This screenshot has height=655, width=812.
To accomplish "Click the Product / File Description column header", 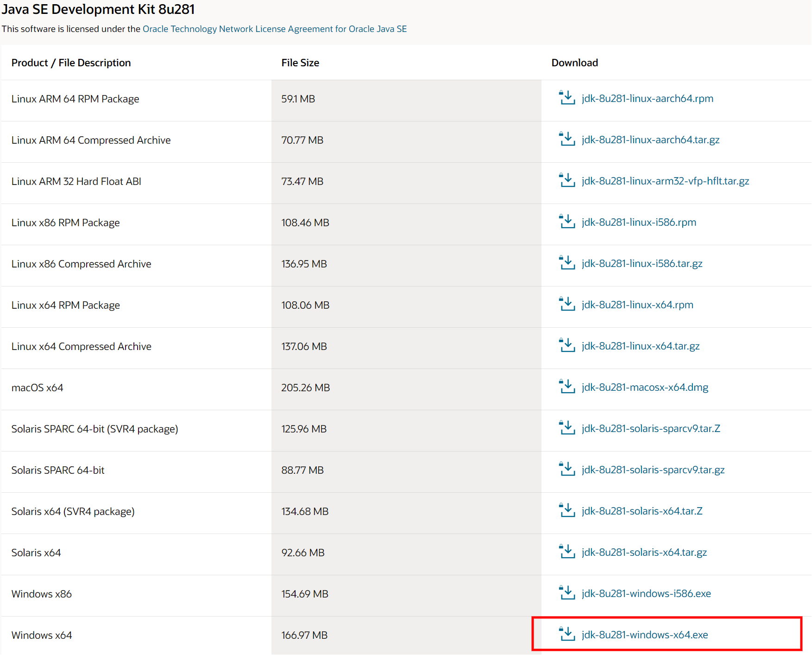I will tap(71, 63).
